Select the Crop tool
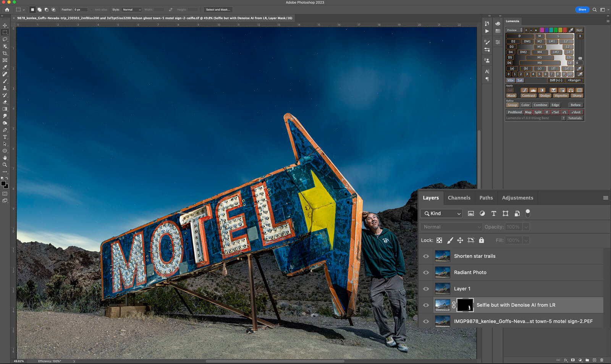 (x=5, y=53)
